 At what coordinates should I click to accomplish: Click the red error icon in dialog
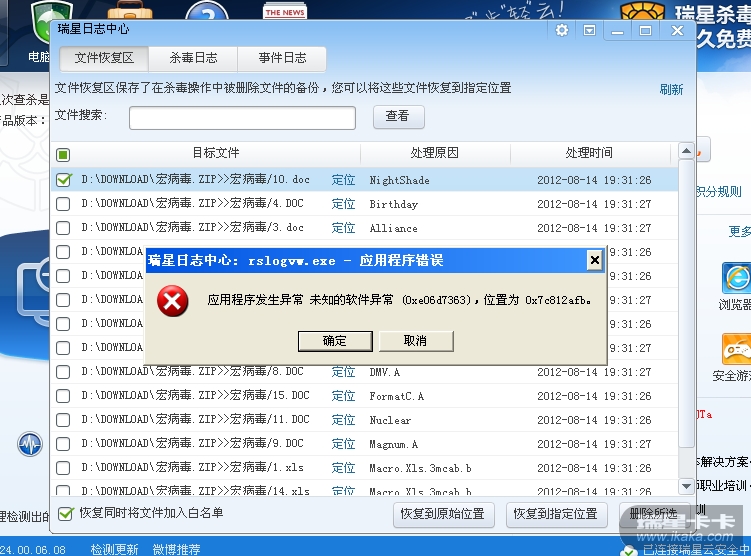pos(172,301)
